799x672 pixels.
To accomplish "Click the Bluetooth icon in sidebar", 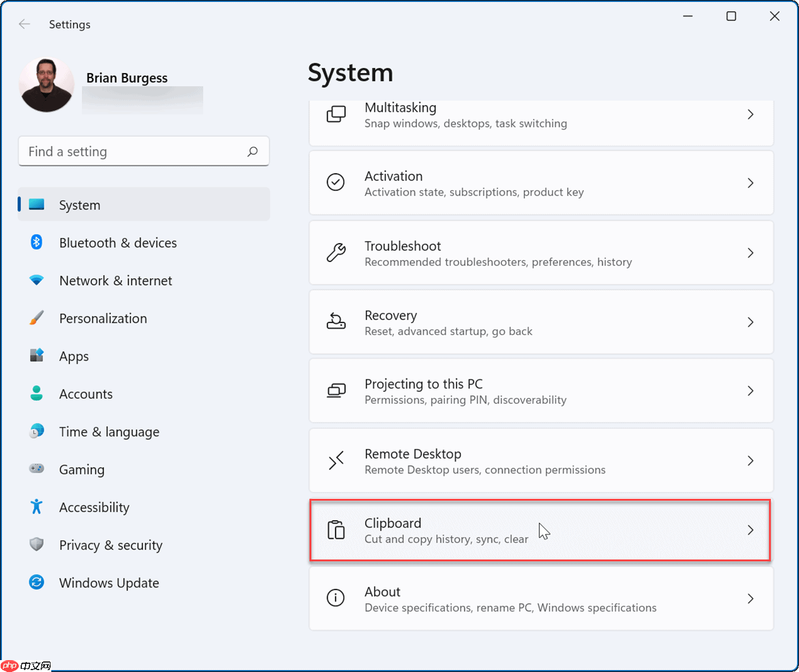I will point(36,243).
